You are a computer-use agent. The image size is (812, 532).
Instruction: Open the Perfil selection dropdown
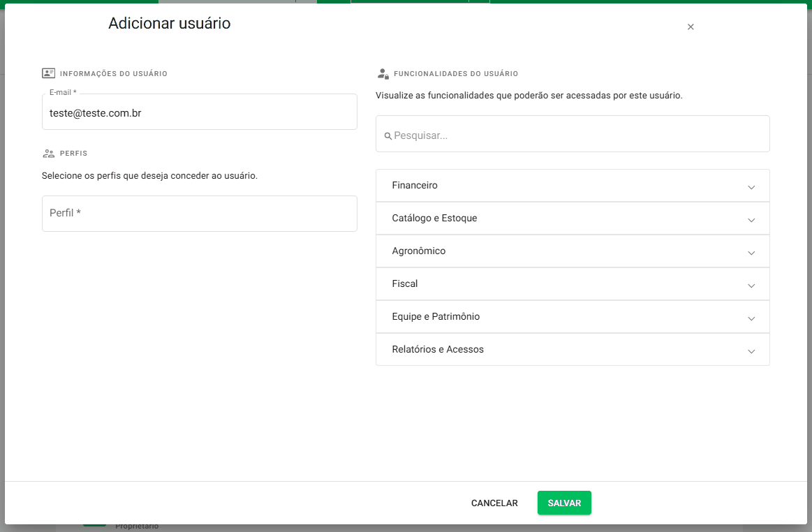pyautogui.click(x=199, y=213)
